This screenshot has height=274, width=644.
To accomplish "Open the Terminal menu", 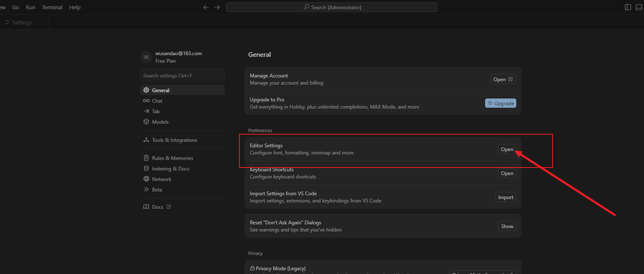I will tap(52, 7).
